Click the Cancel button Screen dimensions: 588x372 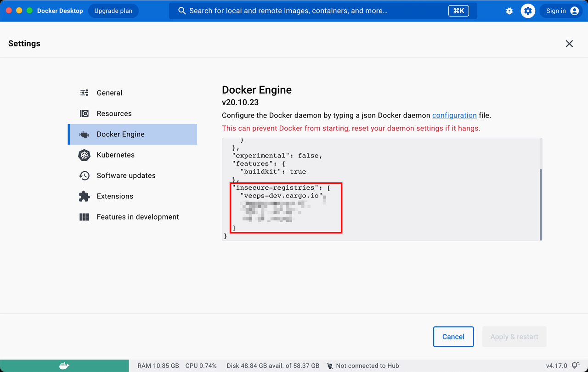point(453,337)
